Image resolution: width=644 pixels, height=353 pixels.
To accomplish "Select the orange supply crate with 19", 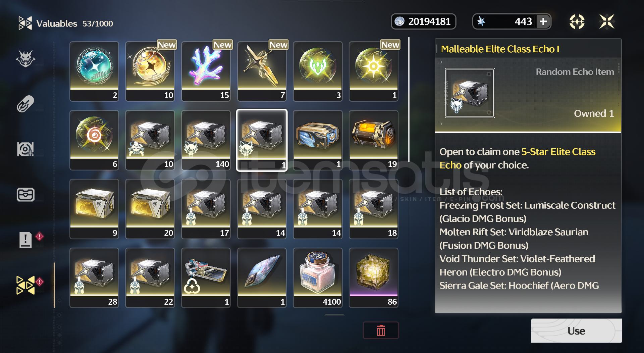I will tap(374, 140).
